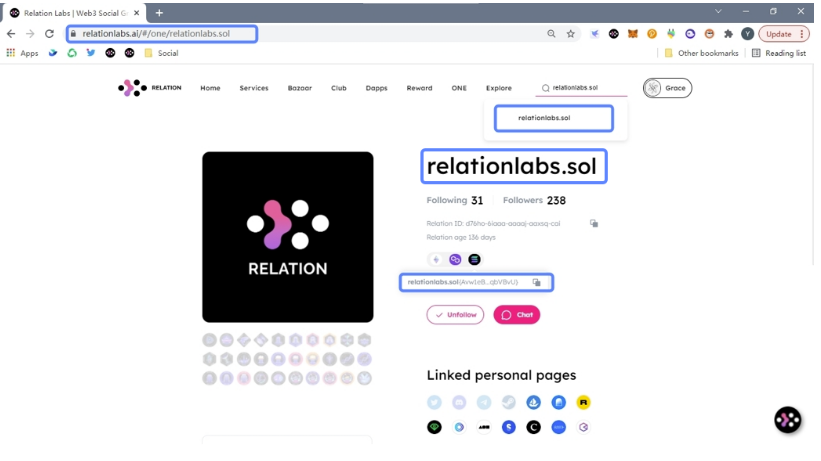Start a Chat with relationlabs.sol
This screenshot has height=461, width=821.
pyautogui.click(x=517, y=315)
